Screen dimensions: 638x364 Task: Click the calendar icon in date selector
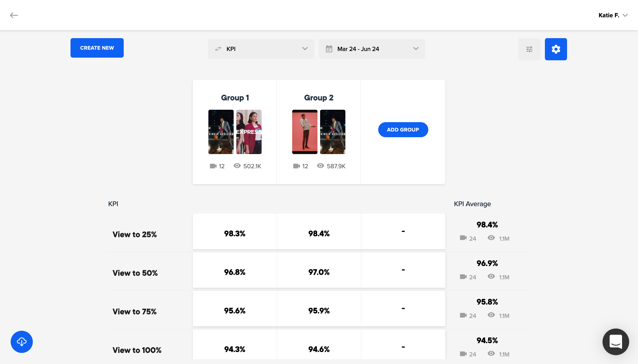(329, 49)
